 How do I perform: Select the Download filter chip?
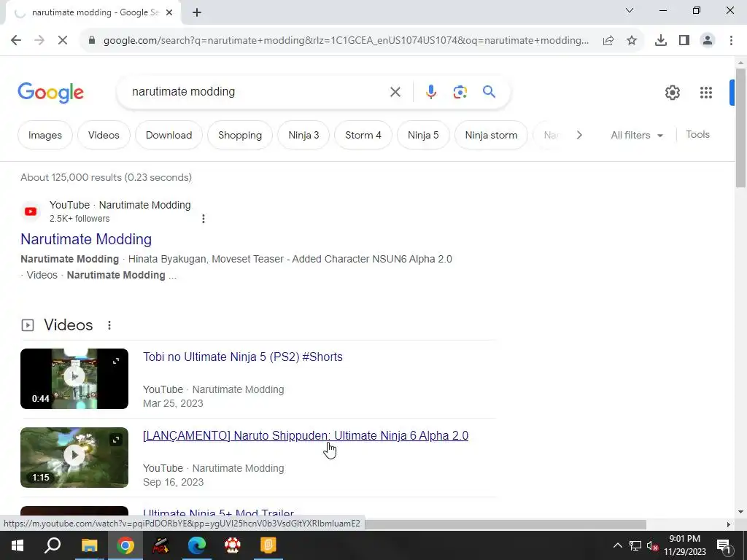point(169,135)
